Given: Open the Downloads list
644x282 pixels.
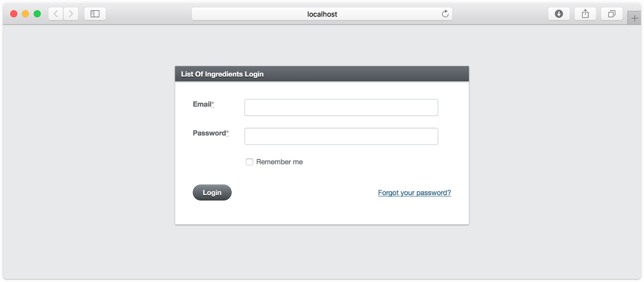Looking at the screenshot, I should (558, 14).
